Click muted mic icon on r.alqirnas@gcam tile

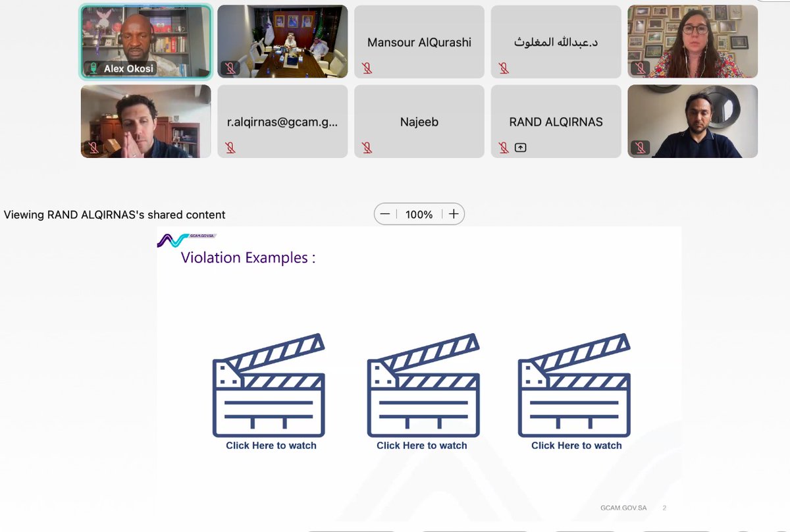coord(230,147)
